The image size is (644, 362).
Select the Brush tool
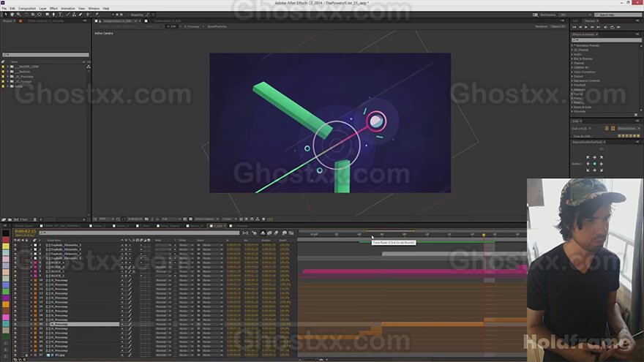coord(68,15)
